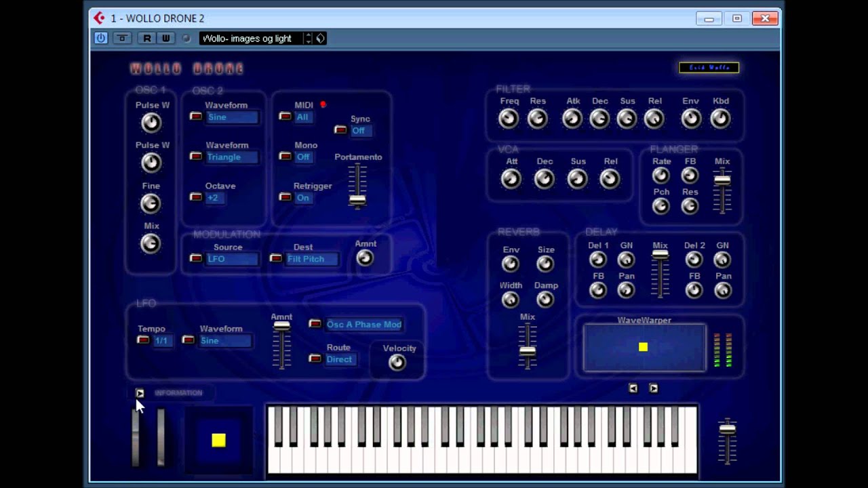Click the VCA Att knob
This screenshot has width=868, height=488.
click(511, 179)
